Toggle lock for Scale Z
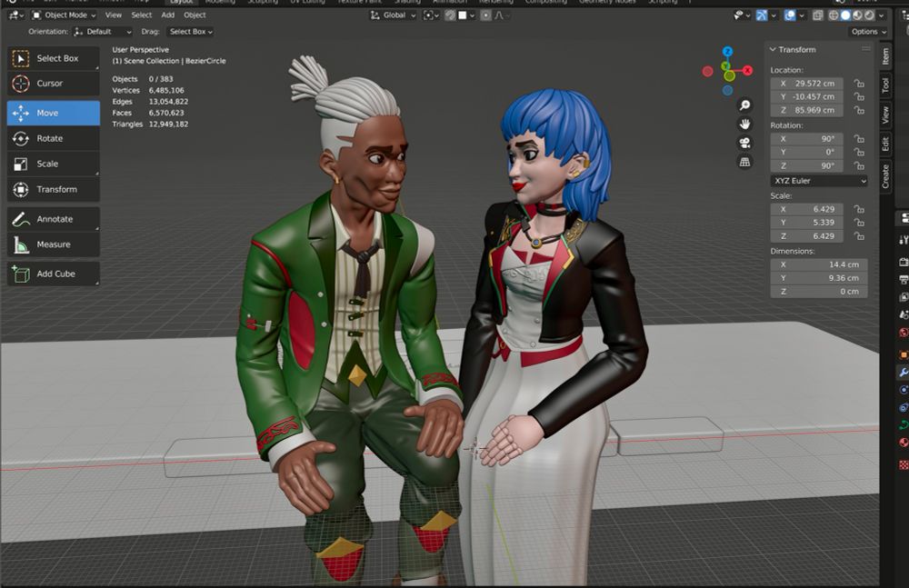909x588 pixels. [x=859, y=236]
